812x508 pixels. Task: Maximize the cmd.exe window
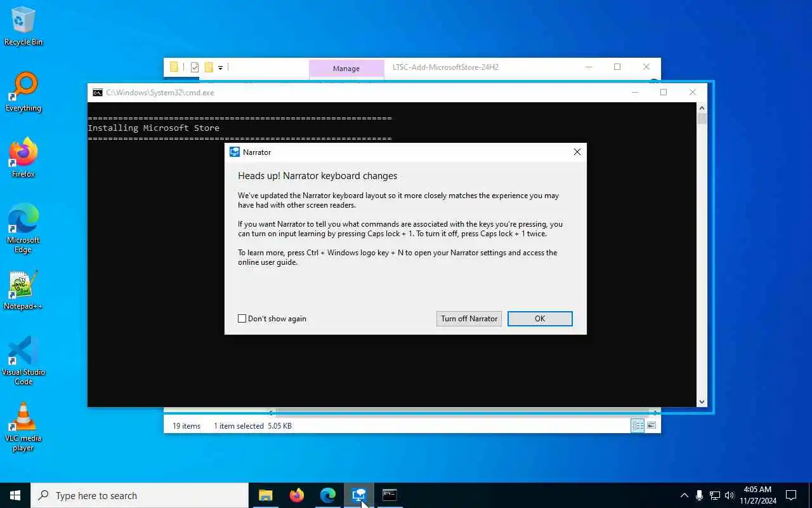[664, 92]
